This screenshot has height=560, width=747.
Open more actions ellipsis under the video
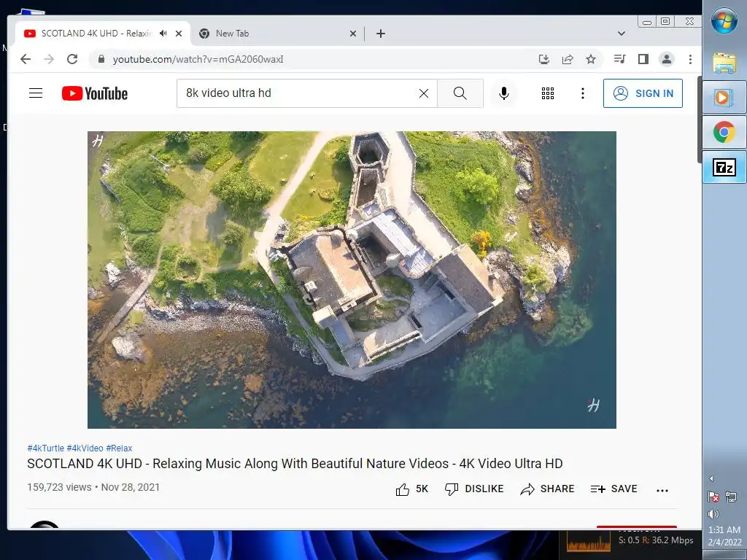(662, 490)
